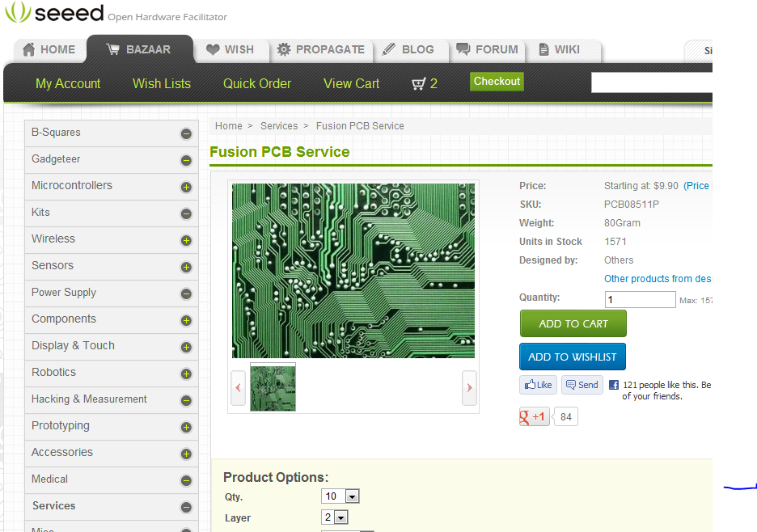Viewport: 757px width, 532px height.
Task: Open the BAZAAR tab
Action: 139,49
